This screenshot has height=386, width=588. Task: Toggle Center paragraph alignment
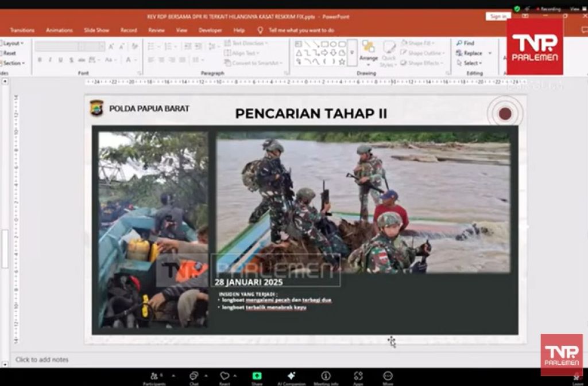161,60
